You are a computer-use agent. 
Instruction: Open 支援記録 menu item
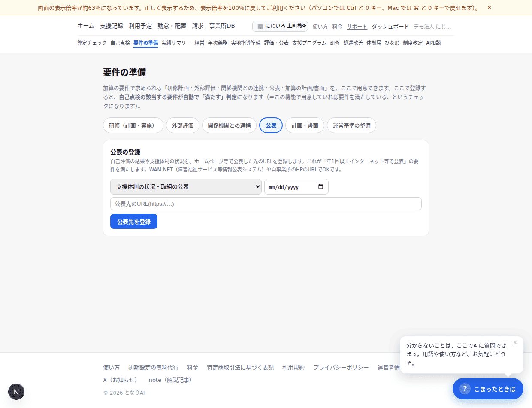[x=112, y=26]
